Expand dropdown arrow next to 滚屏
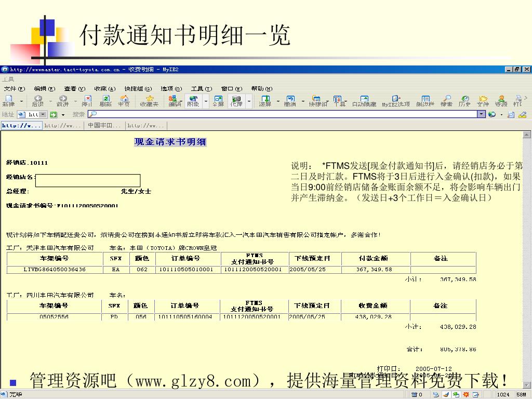532x399 pixels. pyautogui.click(x=278, y=101)
